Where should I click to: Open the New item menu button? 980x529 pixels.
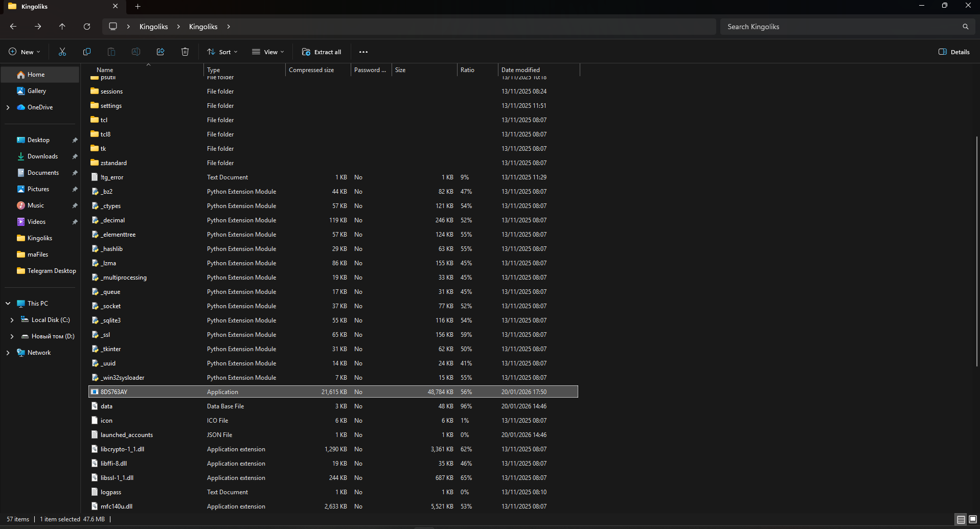pos(25,52)
